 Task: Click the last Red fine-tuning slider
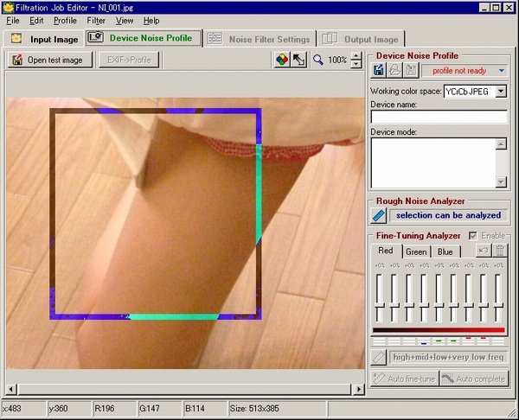(x=498, y=297)
